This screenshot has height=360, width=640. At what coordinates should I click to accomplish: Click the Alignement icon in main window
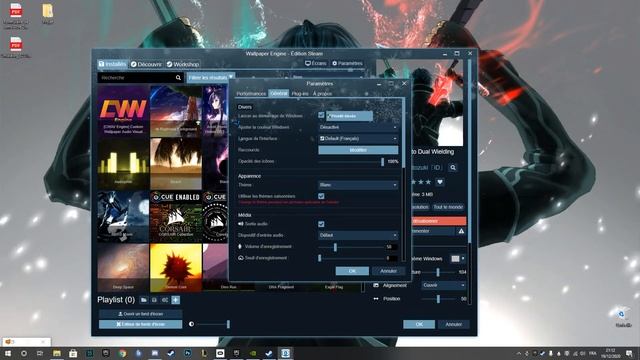coord(376,285)
